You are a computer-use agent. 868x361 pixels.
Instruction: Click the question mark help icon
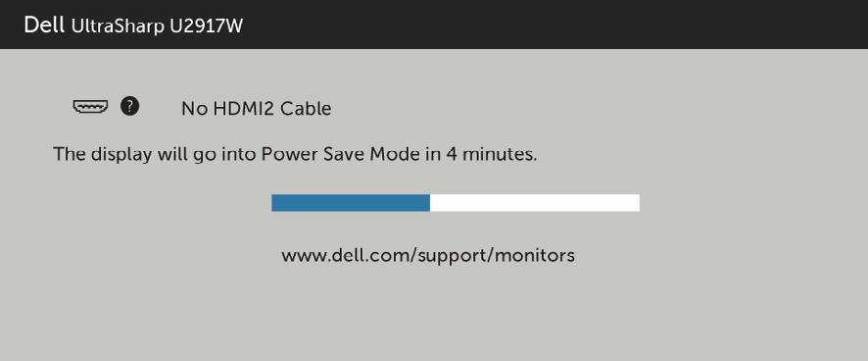tap(129, 106)
